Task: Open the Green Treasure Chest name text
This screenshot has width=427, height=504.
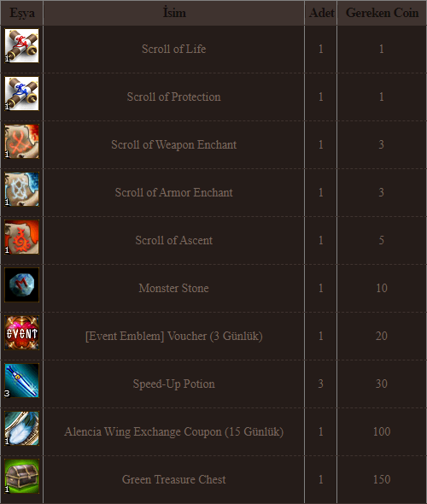Action: click(x=174, y=479)
